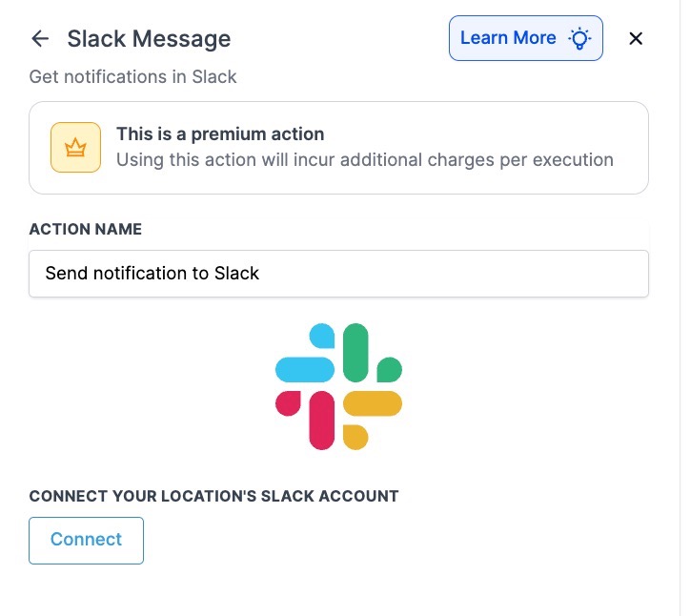Click the lightbulb icon beside Learn More
The width and height of the screenshot is (690, 616).
pyautogui.click(x=579, y=39)
